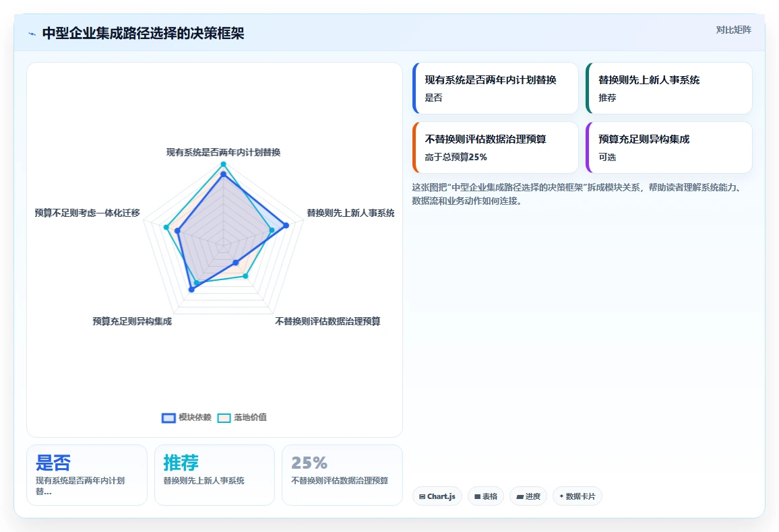Viewport: 779px width, 532px height.
Task: Open the 不替换则评估数据治理预算 card
Action: coord(495,147)
